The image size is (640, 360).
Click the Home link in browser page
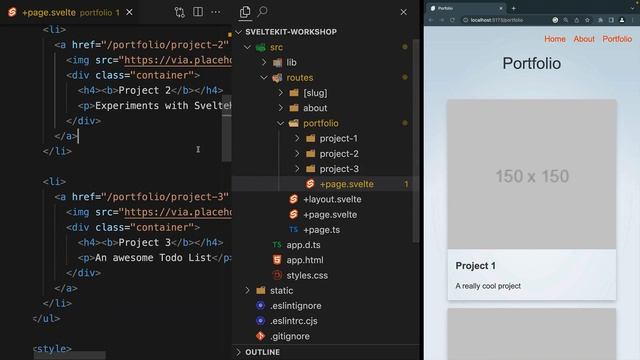(x=555, y=39)
